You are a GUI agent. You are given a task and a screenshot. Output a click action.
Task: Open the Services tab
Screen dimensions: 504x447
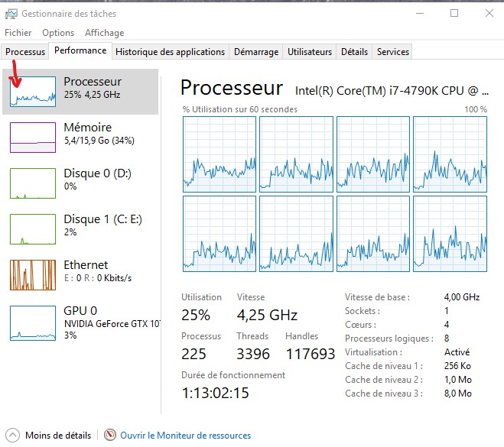pos(393,52)
